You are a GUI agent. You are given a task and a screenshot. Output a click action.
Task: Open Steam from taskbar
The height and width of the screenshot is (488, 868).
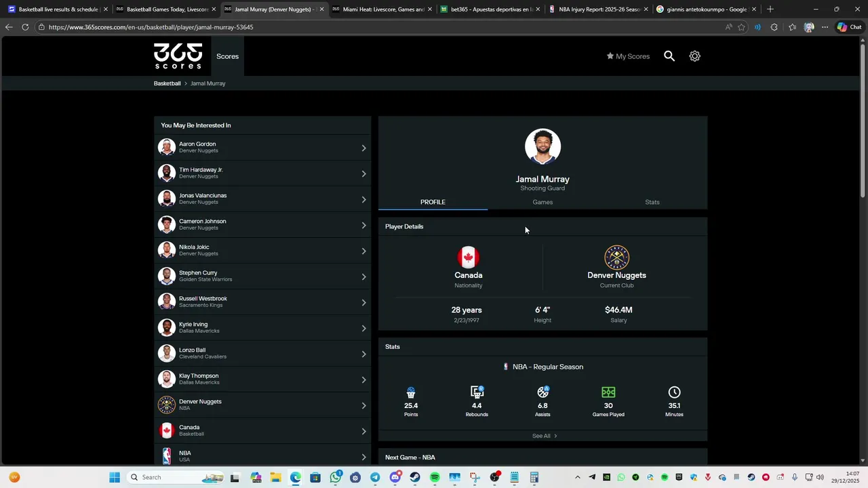(x=415, y=477)
